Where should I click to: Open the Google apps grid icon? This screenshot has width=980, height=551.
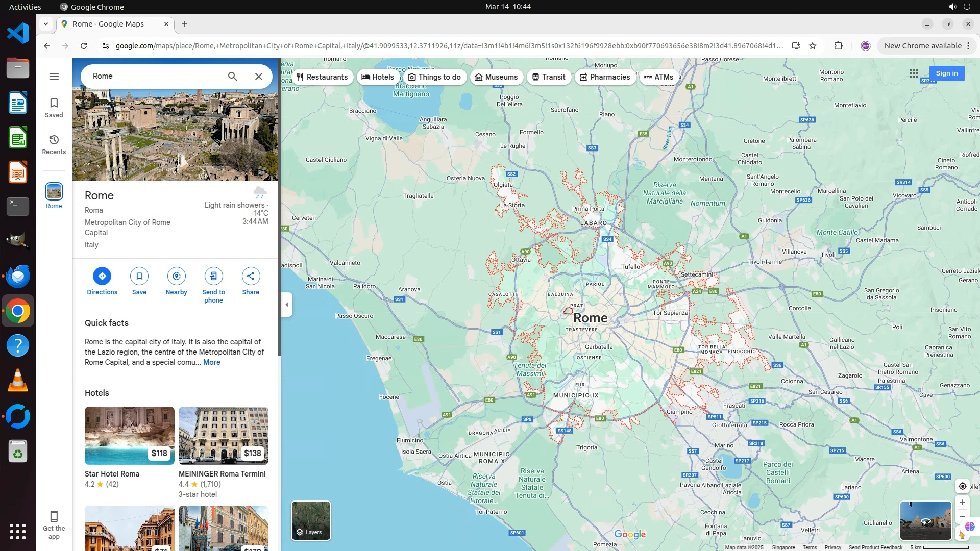click(914, 73)
